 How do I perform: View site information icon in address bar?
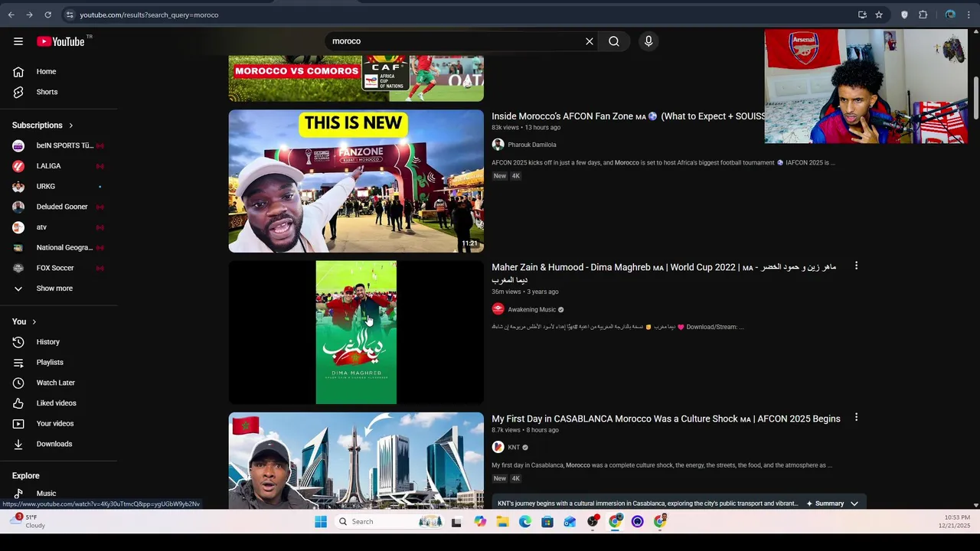pos(69,15)
